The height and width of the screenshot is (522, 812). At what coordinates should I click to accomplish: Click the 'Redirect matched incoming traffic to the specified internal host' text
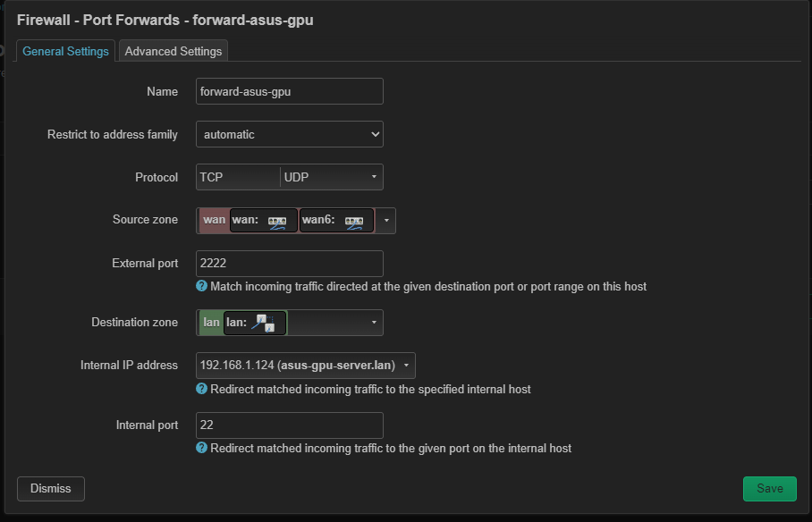pyautogui.click(x=370, y=389)
